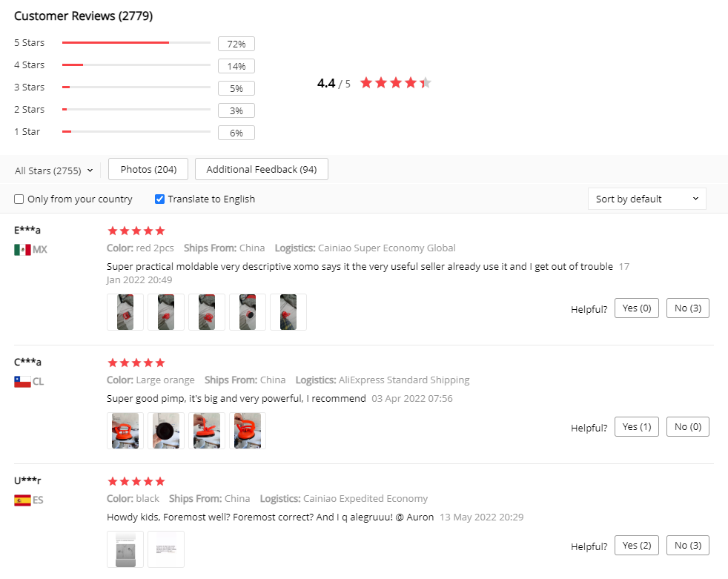Open first photo in E***a's review
The image size is (728, 579).
[125, 312]
